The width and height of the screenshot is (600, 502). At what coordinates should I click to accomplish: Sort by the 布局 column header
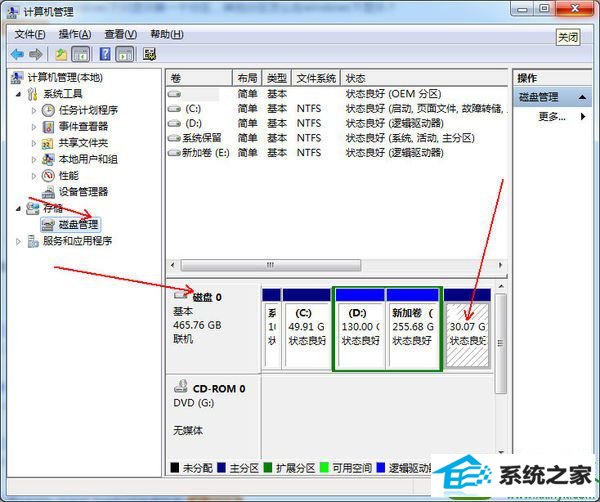click(247, 78)
